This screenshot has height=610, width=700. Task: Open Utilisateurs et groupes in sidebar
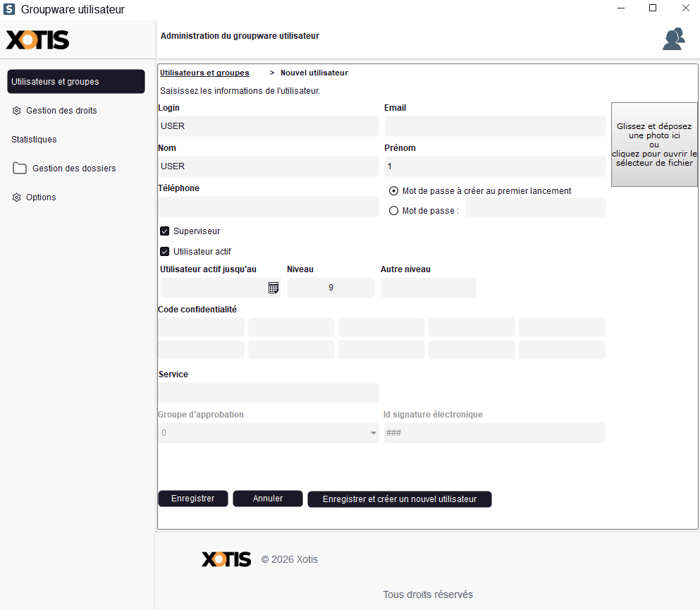(x=76, y=82)
